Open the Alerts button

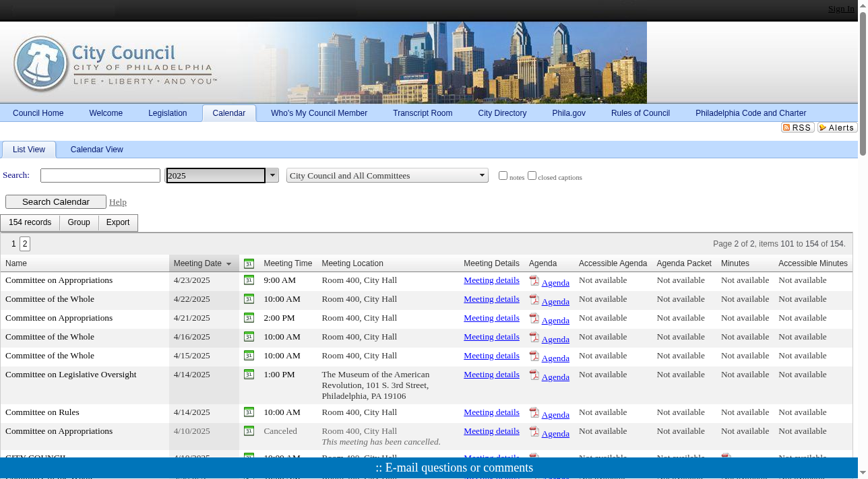(x=838, y=127)
